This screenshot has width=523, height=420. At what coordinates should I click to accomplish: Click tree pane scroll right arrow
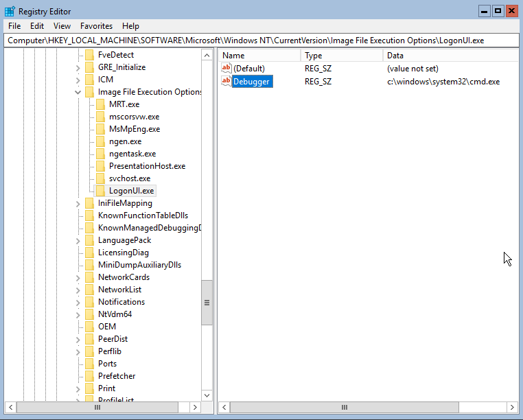(x=195, y=408)
